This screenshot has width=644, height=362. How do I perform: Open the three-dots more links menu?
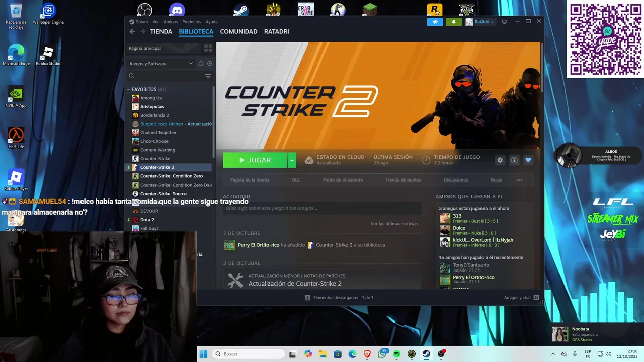519,180
